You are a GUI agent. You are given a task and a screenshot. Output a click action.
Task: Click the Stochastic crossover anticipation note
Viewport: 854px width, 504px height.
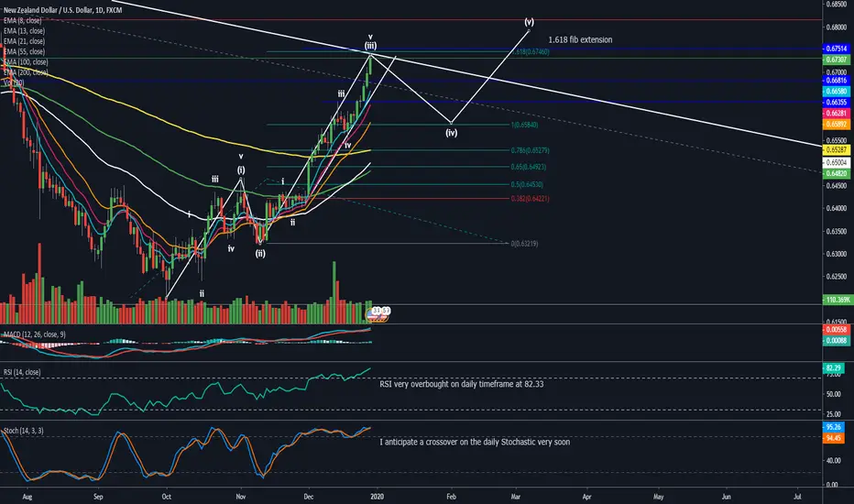475,442
